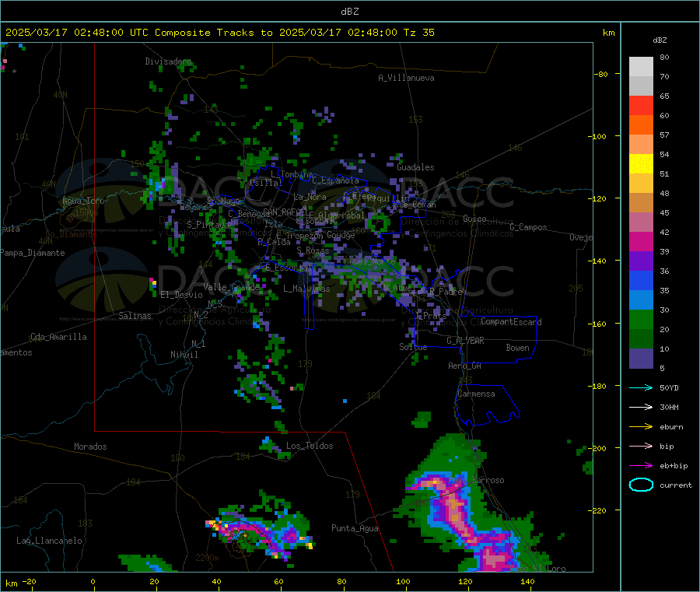Click the cyan 50YD arrow legend icon
Viewport: 700px width, 592px height.
tap(641, 387)
